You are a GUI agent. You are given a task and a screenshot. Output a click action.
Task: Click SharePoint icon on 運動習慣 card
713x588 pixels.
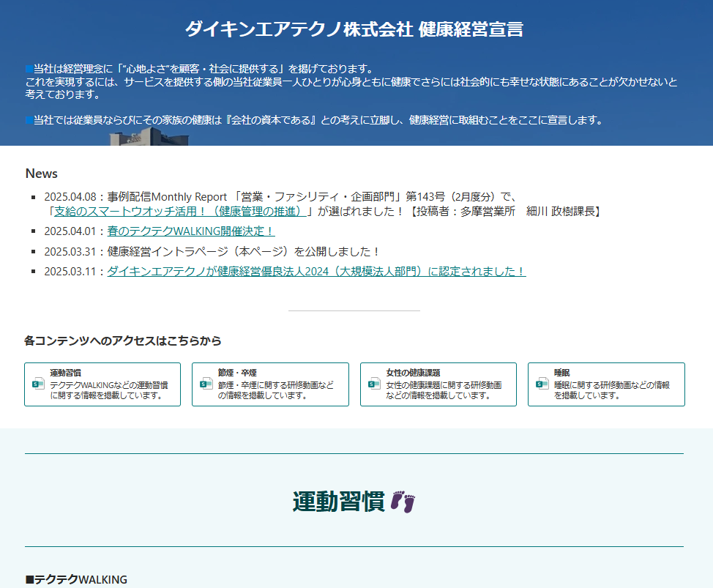[x=38, y=384]
